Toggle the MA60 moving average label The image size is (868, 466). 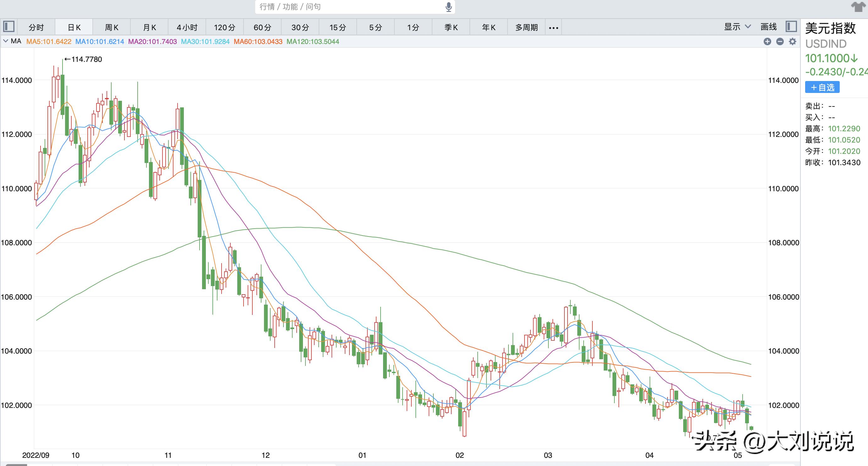pyautogui.click(x=258, y=41)
